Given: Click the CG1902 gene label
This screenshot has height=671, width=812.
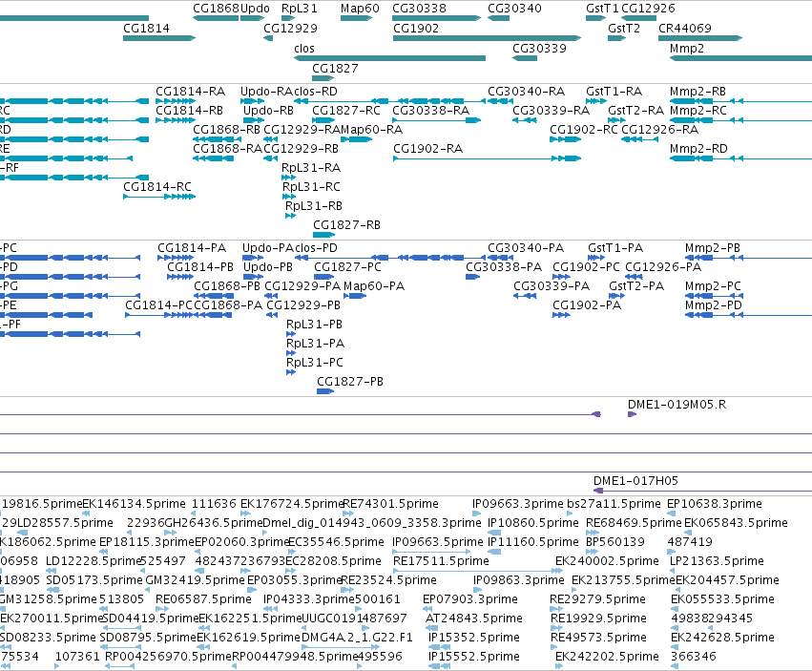Looking at the screenshot, I should pos(416,28).
